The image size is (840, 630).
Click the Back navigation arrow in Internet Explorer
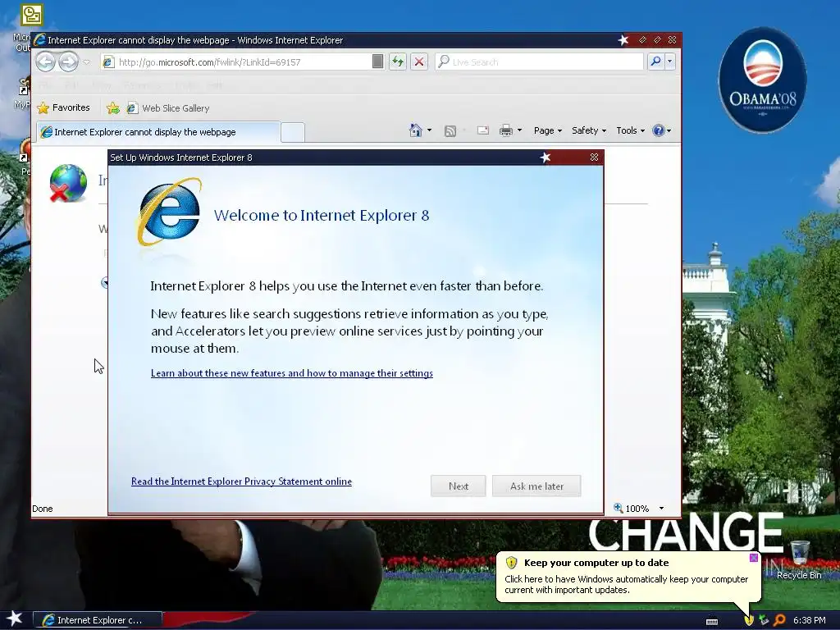[x=46, y=62]
